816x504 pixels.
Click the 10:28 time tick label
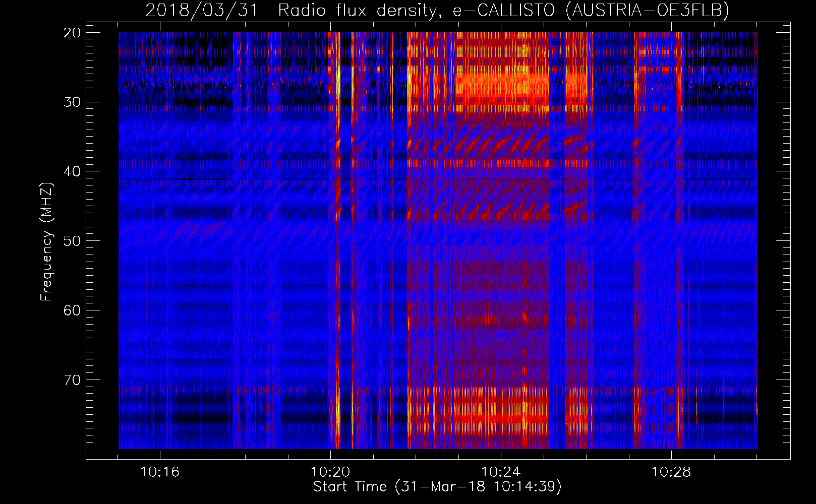pos(671,472)
